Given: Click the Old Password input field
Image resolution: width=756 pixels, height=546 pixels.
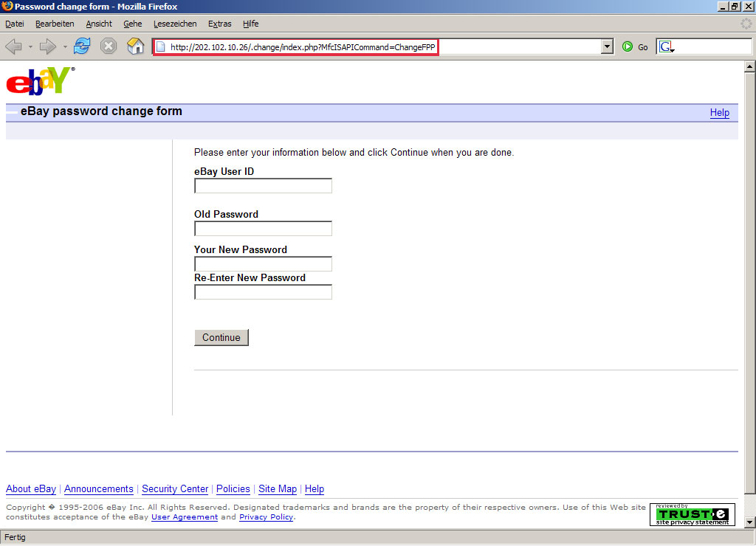Looking at the screenshot, I should pyautogui.click(x=264, y=229).
